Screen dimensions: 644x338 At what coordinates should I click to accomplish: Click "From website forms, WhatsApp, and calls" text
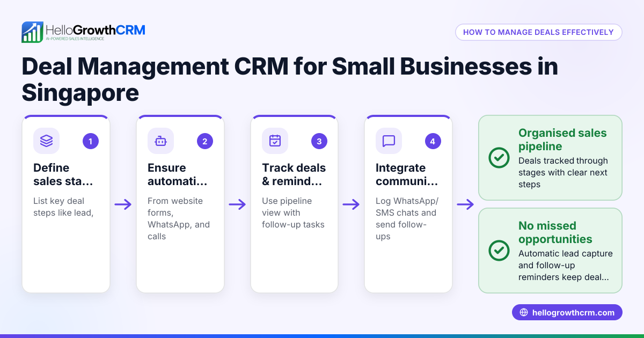point(179,218)
